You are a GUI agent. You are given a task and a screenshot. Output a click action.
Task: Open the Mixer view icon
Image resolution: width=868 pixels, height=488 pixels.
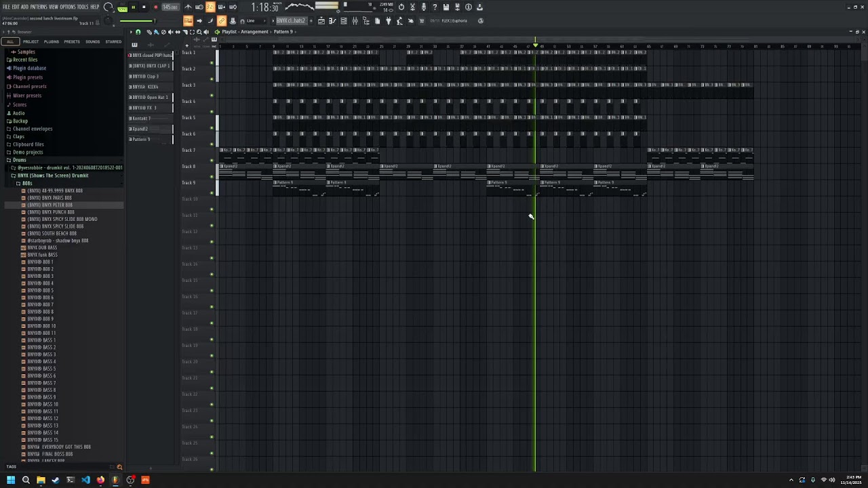[x=355, y=21]
